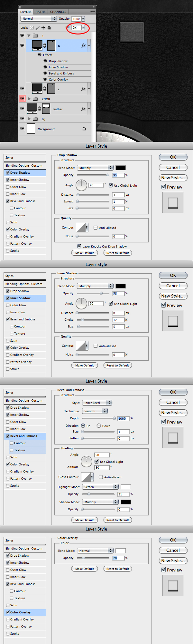193x644 pixels.
Task: Click the Color Overlay white color swatch
Action: [x=121, y=551]
